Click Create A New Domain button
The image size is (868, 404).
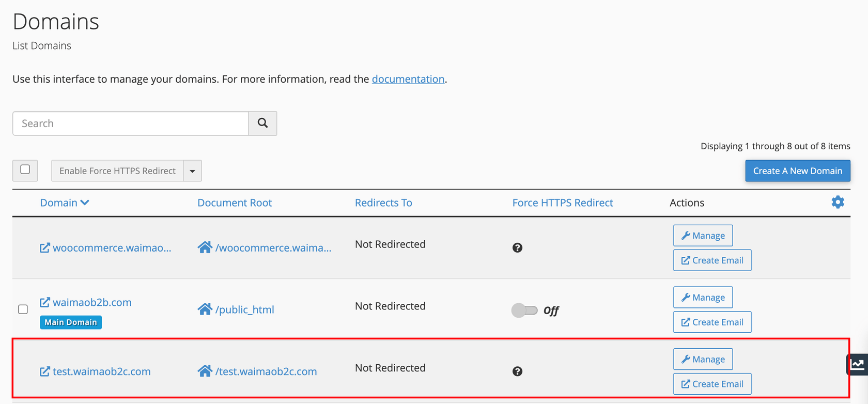(797, 171)
